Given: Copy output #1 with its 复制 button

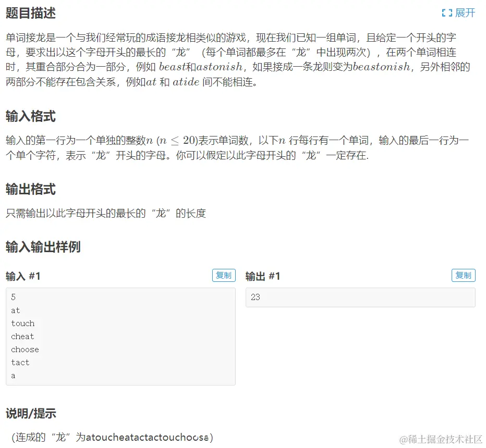Looking at the screenshot, I should click(x=464, y=275).
